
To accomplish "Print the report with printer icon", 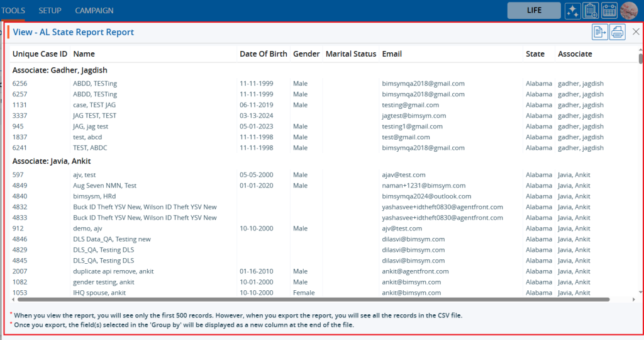I will pyautogui.click(x=617, y=32).
